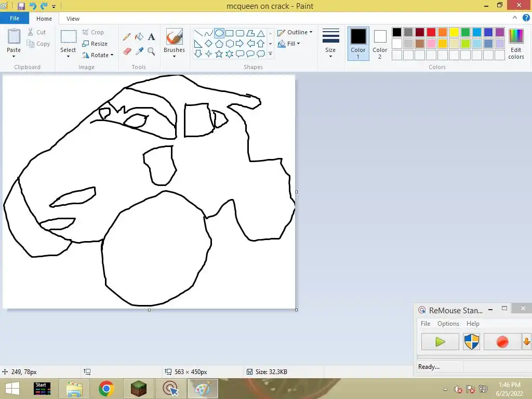Choose the Rounded rectangular callout shape
Screen dimensions: 532x399
240,54
